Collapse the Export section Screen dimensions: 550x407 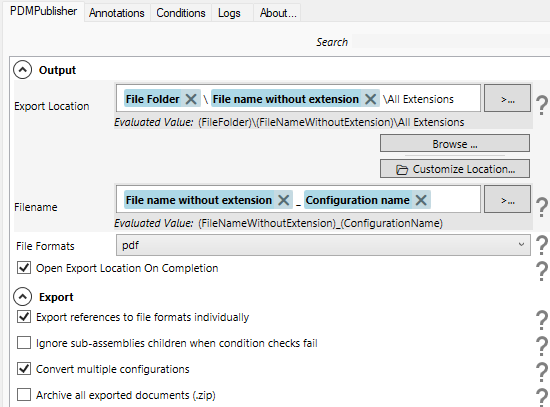tap(22, 297)
